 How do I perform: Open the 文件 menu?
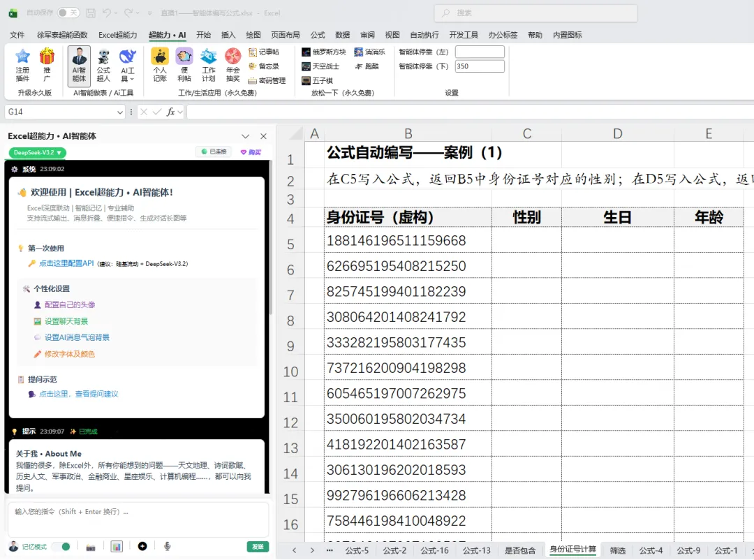tap(17, 35)
